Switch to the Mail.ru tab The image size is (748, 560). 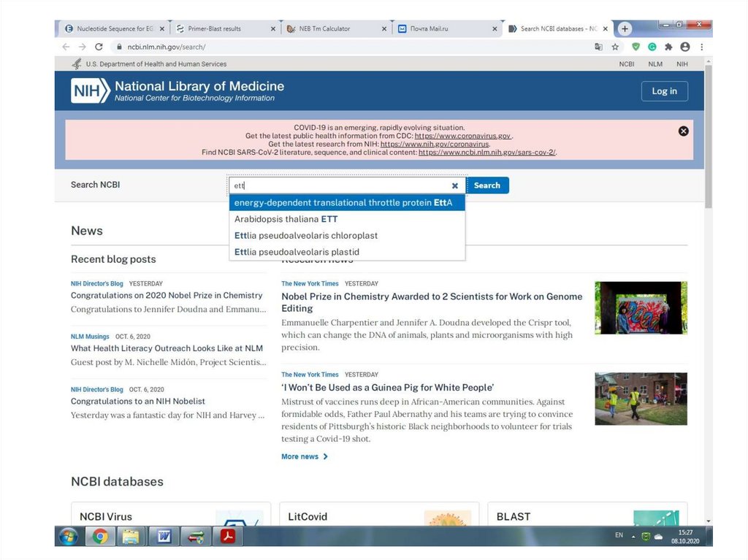click(448, 28)
